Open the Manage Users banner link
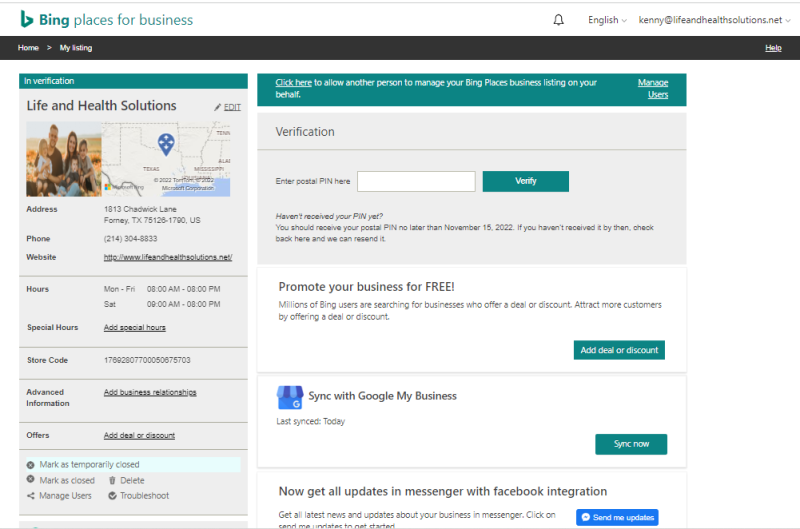Image resolution: width=800 pixels, height=529 pixels. coord(653,88)
